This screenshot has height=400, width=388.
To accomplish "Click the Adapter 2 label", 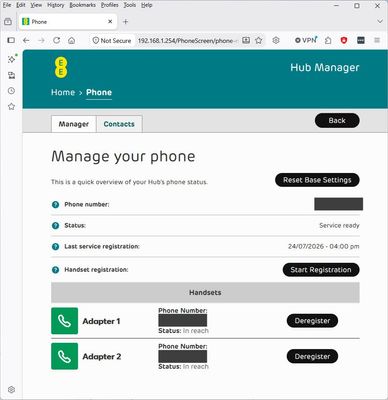I will [102, 357].
